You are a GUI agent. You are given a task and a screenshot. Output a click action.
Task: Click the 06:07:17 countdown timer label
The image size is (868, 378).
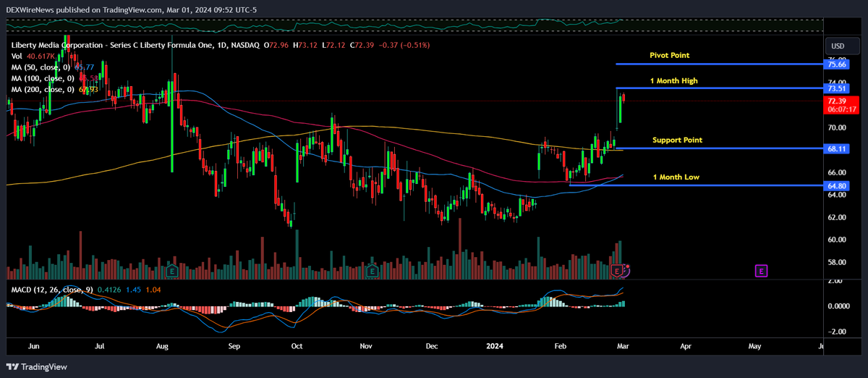tap(843, 109)
